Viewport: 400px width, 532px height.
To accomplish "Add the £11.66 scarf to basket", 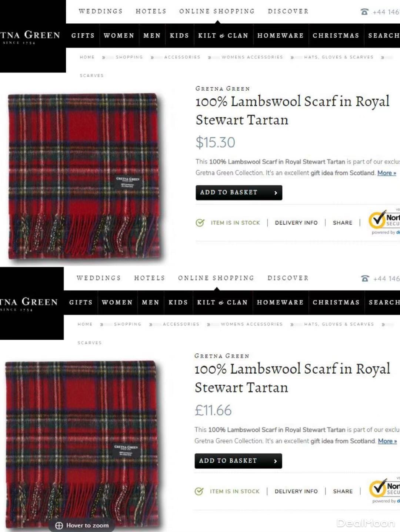I will click(238, 461).
